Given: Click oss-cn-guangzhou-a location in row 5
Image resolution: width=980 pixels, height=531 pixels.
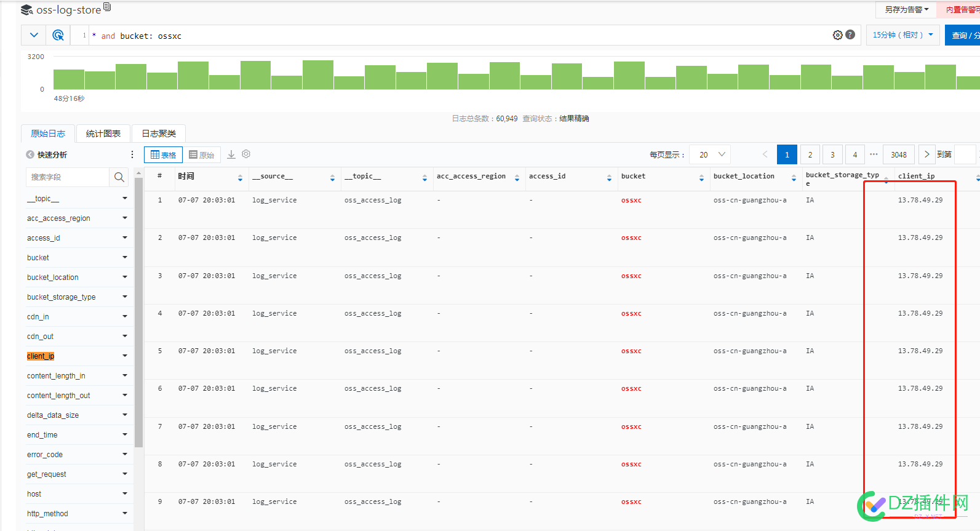Looking at the screenshot, I should pos(750,351).
